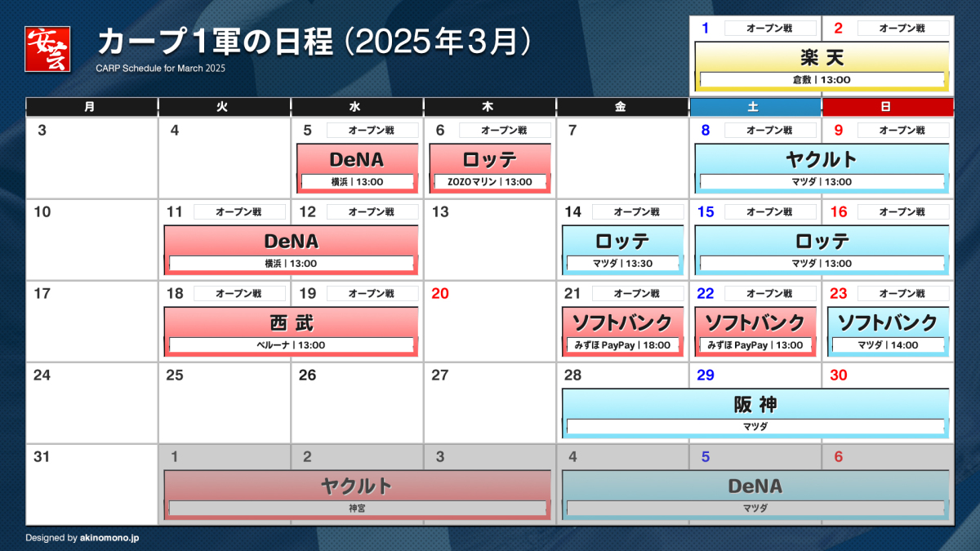Select the 木 weekday column header

tap(490, 107)
